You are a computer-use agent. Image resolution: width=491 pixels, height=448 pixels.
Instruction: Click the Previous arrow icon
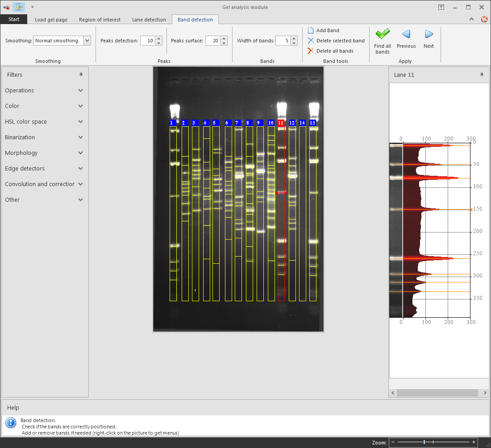[406, 33]
